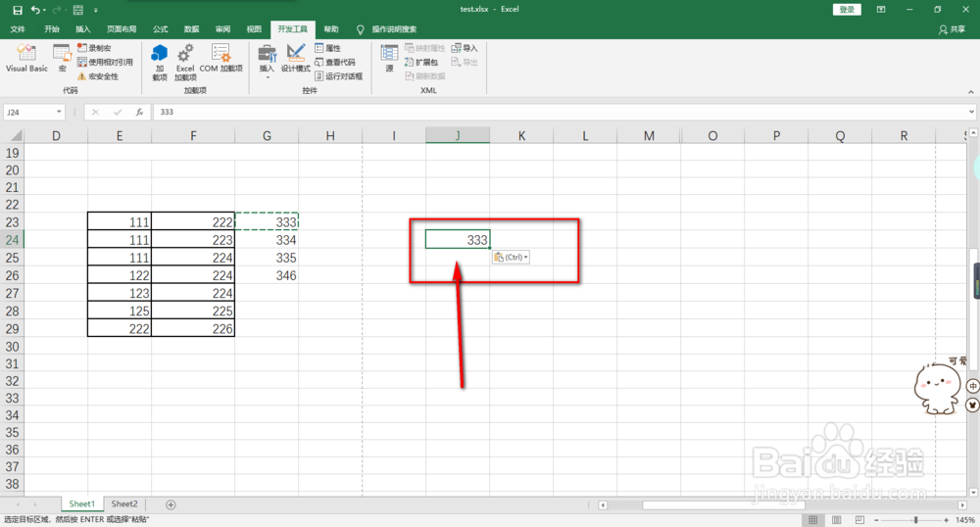
Task: Collapse the ribbon with the chevron
Action: click(970, 92)
